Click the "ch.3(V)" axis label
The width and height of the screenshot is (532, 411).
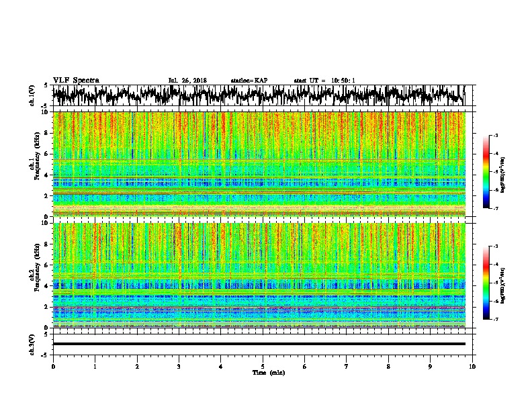tap(32, 345)
